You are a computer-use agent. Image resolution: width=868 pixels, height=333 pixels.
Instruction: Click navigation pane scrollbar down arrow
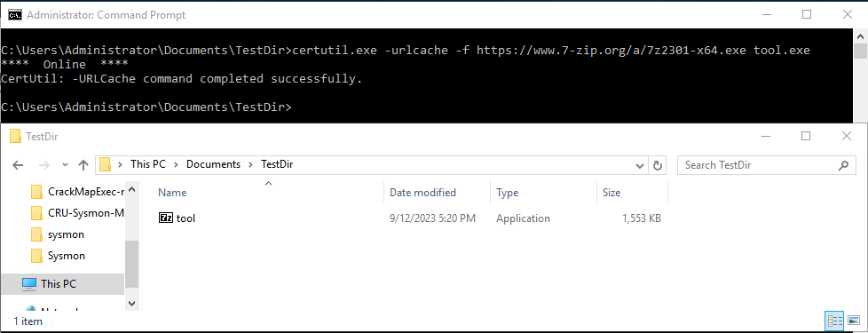(x=131, y=304)
